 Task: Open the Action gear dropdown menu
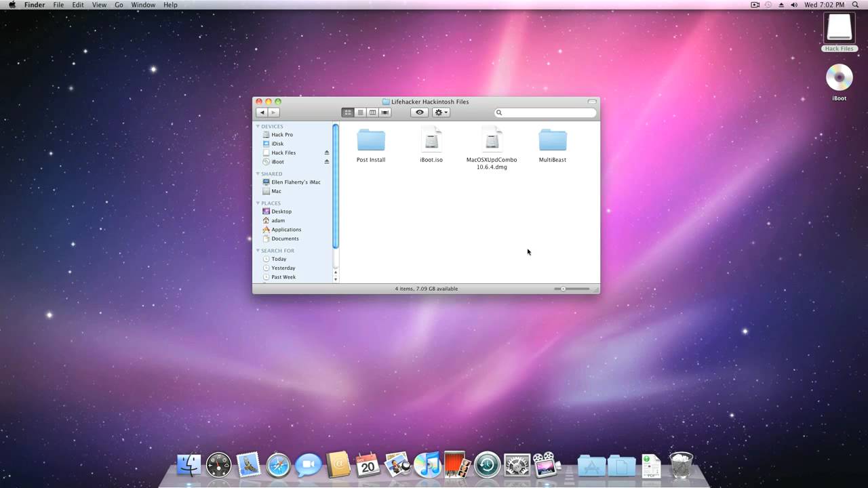[441, 113]
